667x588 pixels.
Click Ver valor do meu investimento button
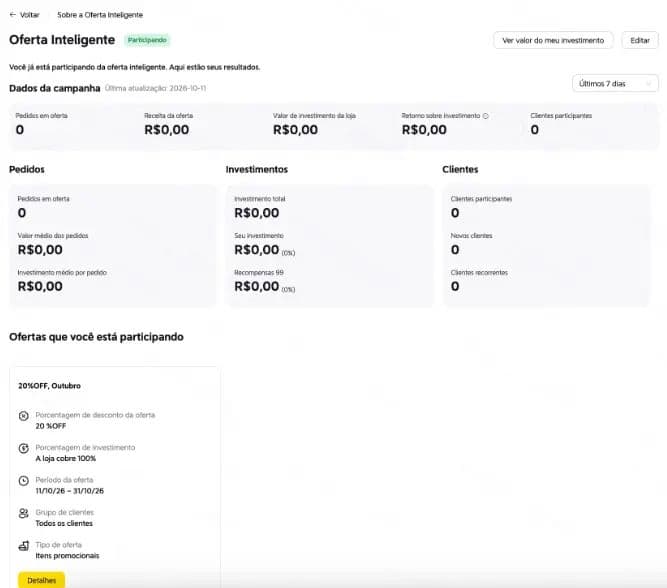[553, 40]
